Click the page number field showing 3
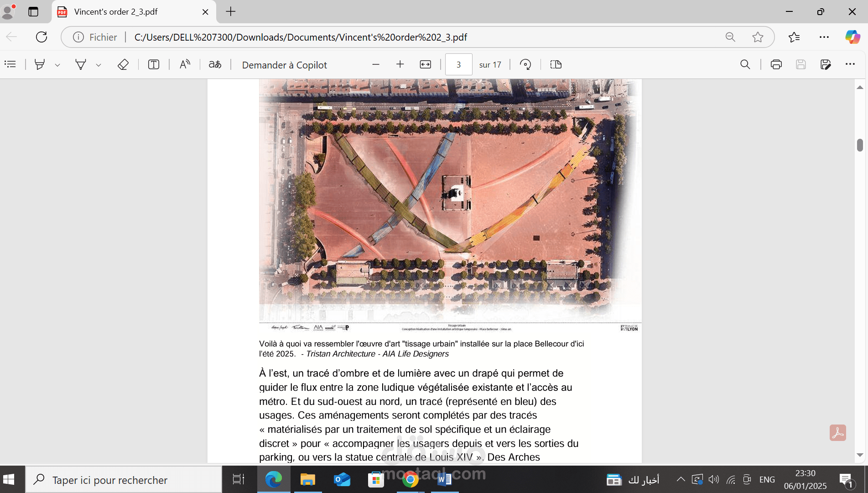The image size is (868, 493). pos(458,65)
